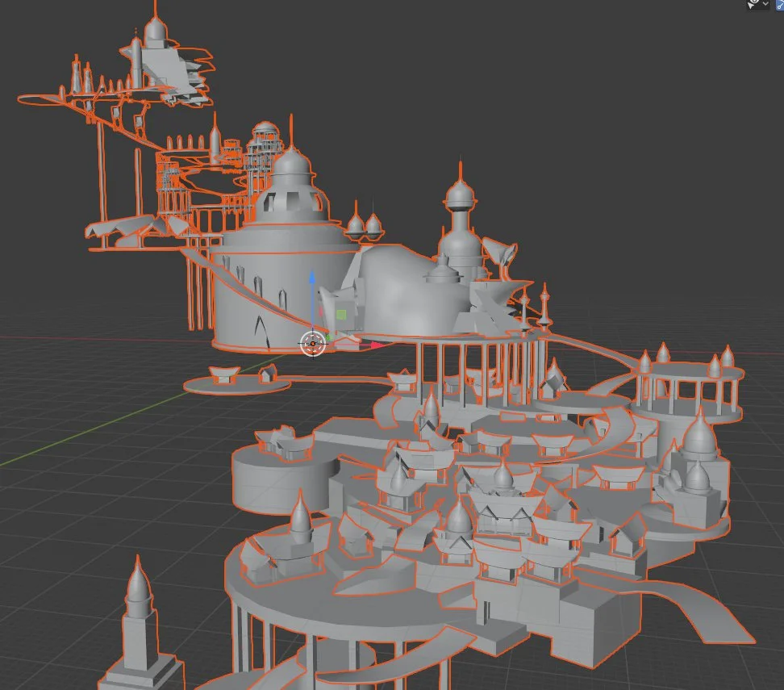Click the red X-axis move gizmo arrow

coord(376,345)
